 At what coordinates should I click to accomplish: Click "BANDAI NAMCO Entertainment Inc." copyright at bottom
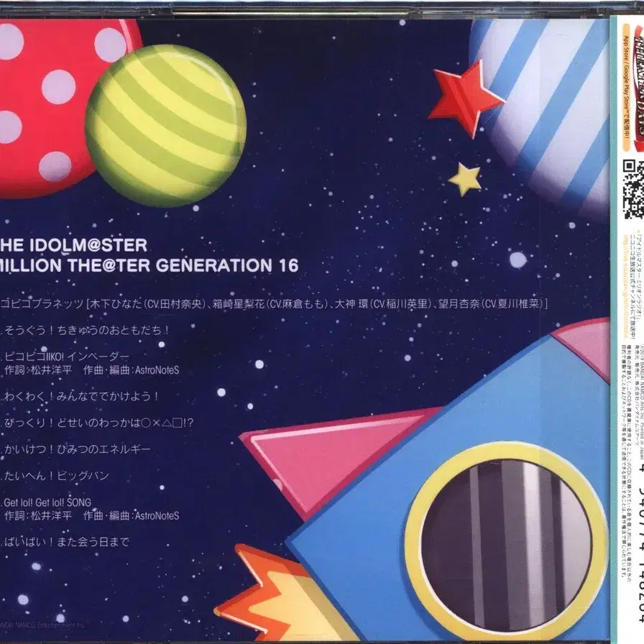pos(42,625)
